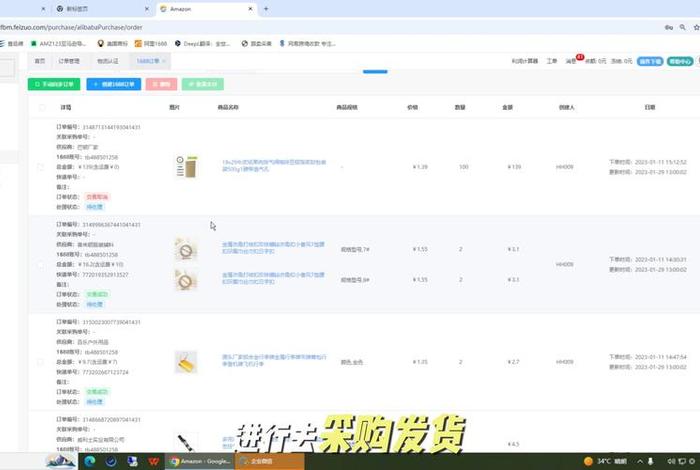Screen dimensions: 700x470
Task: Click the translate icon in the address bar
Action: tap(668, 27)
